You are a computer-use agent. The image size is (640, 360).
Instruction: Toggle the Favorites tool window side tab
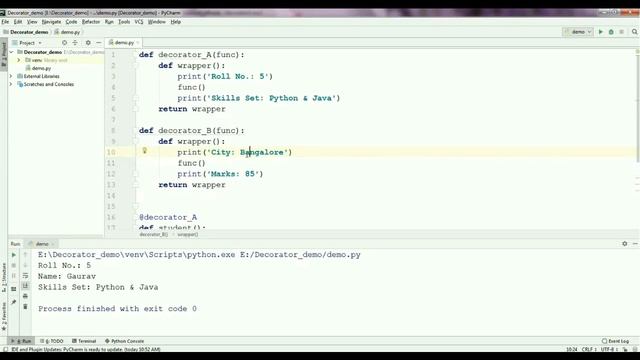tap(4, 316)
